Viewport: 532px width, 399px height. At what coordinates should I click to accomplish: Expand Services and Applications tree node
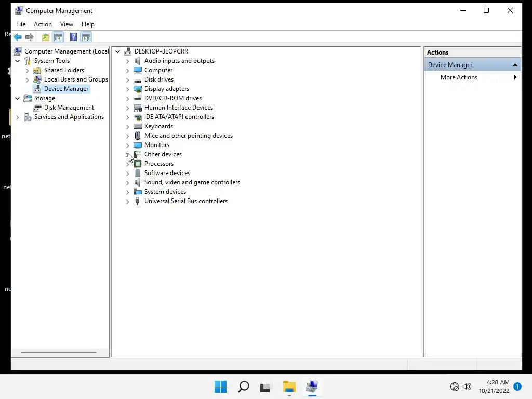[x=17, y=117]
